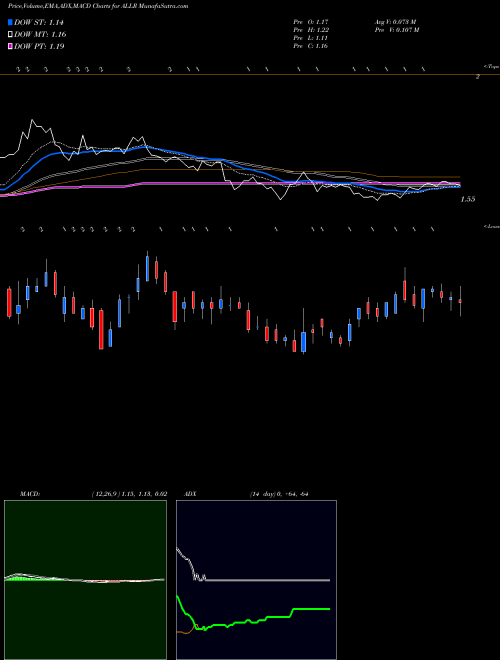Click the 'Pre V: 0.107 M' value
The width and height of the screenshot is (500, 660).
[396, 30]
